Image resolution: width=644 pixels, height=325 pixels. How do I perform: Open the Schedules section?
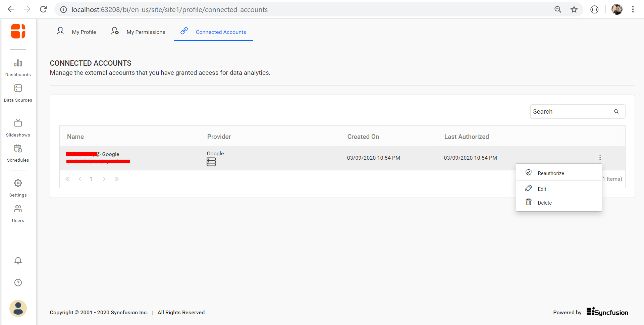point(18,152)
